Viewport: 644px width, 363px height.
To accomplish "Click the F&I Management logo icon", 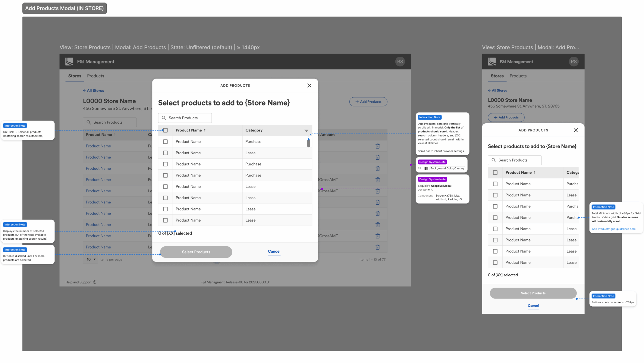I will 69,61.
